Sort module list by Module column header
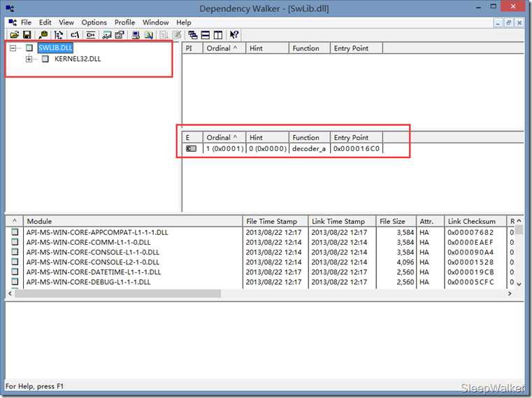 133,221
